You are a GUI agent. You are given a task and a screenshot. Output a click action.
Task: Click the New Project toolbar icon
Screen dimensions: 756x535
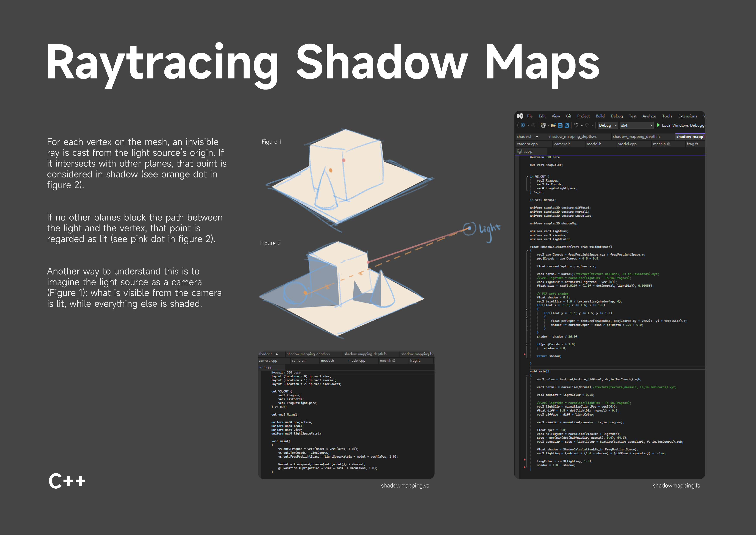543,126
